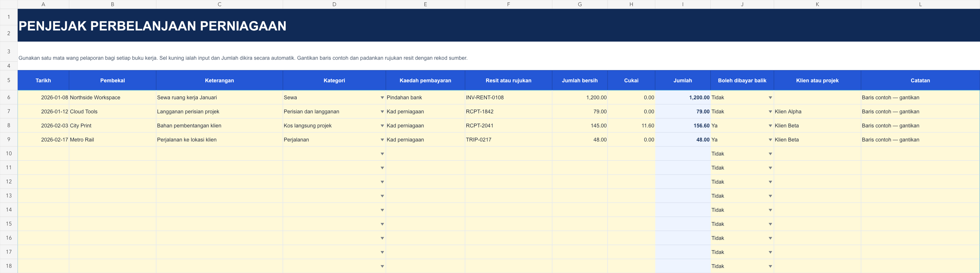The image size is (980, 273).
Task: Select row 18 header
Action: [x=9, y=266]
